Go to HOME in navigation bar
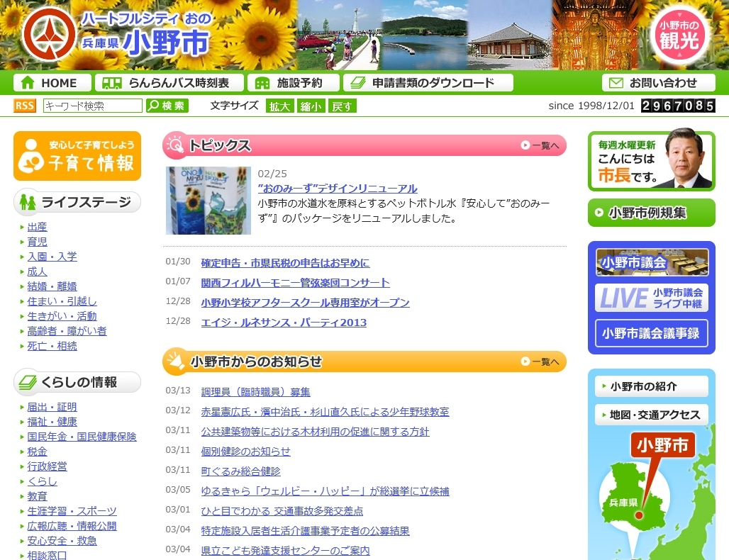 (x=52, y=83)
